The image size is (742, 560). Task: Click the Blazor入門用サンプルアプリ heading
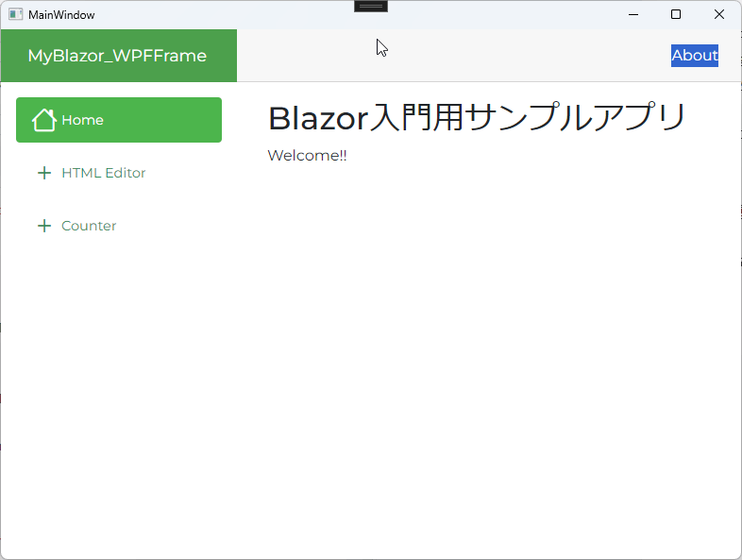[x=477, y=117]
